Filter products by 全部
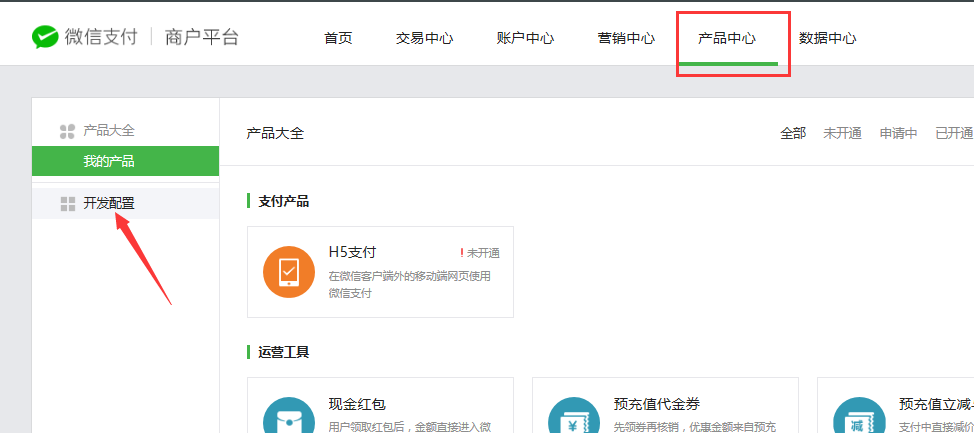This screenshot has width=974, height=433. [x=793, y=133]
